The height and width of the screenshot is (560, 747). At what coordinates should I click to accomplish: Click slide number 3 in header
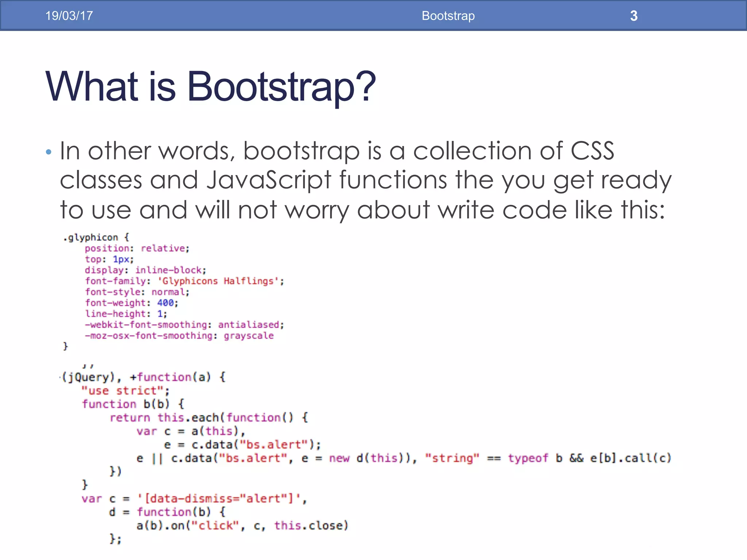pos(634,16)
